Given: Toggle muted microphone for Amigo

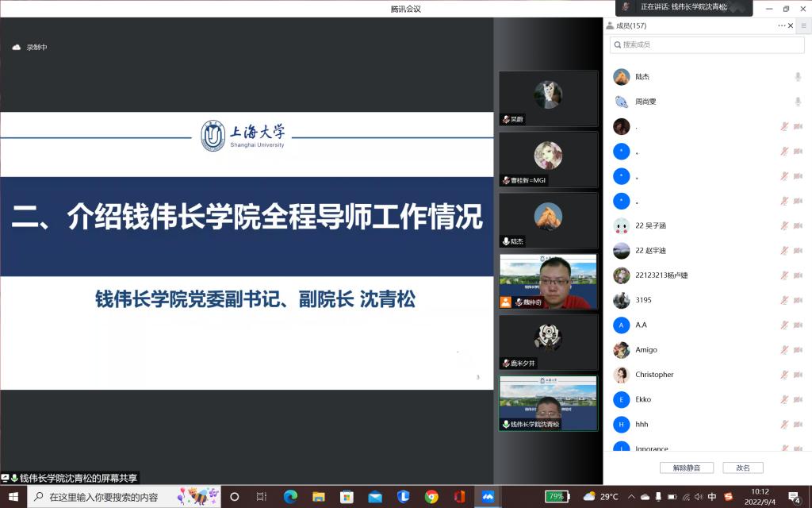Looking at the screenshot, I should [784, 350].
